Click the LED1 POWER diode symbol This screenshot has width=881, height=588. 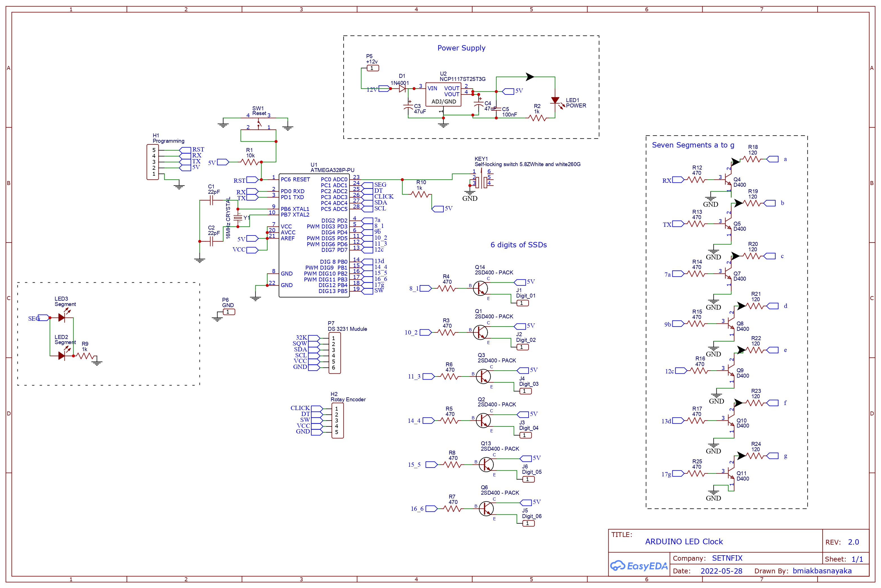click(555, 100)
